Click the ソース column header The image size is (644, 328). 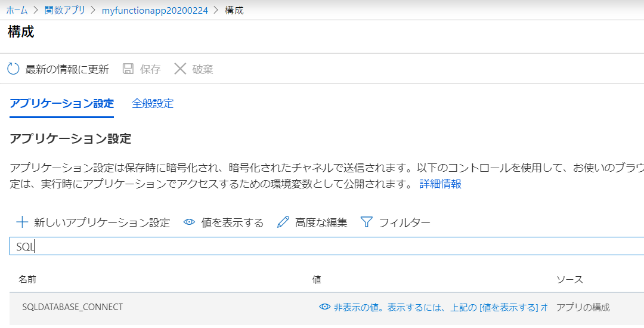coord(569,279)
